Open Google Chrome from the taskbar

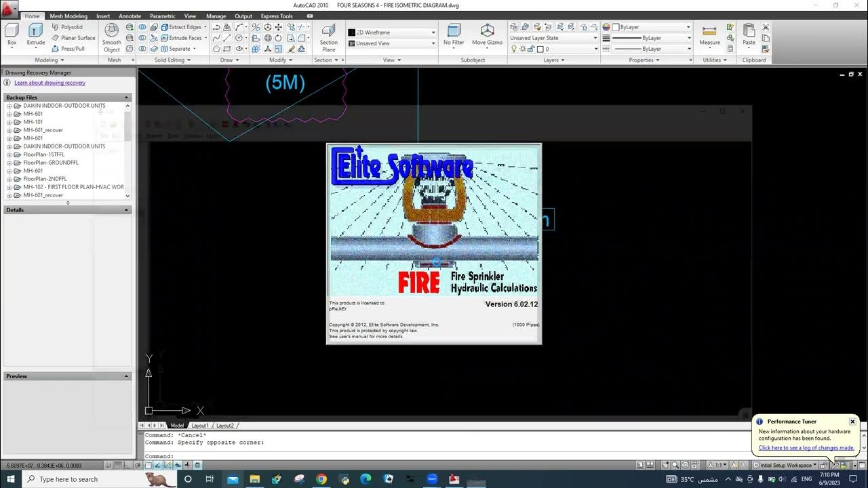(x=321, y=479)
